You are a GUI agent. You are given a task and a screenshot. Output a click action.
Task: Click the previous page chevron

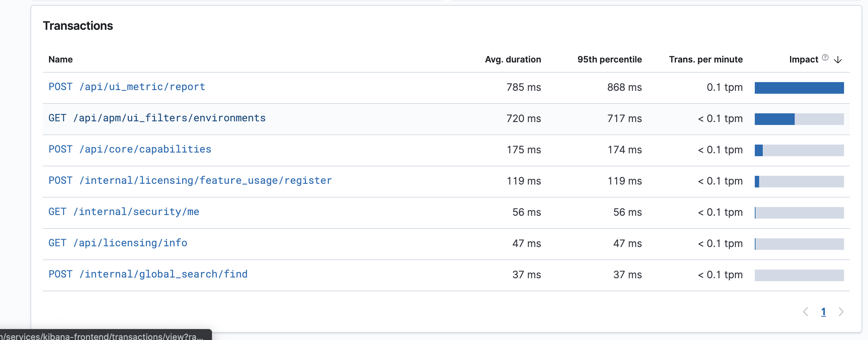(806, 312)
